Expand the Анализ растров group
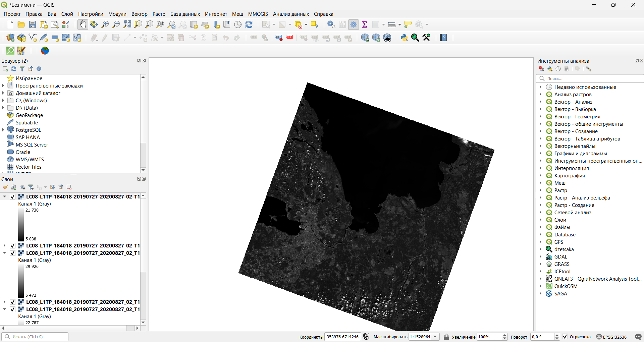The height and width of the screenshot is (342, 644). click(540, 95)
